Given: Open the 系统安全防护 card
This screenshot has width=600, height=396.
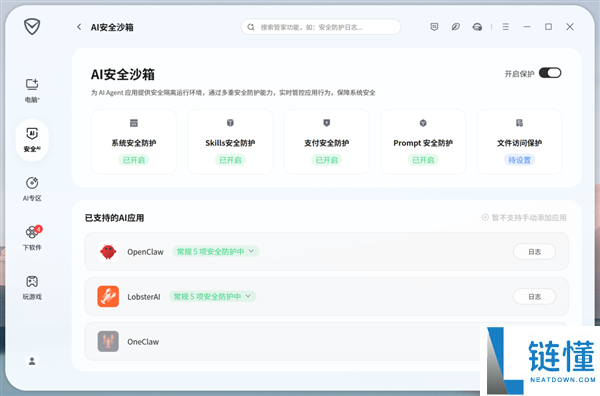Looking at the screenshot, I should click(134, 142).
